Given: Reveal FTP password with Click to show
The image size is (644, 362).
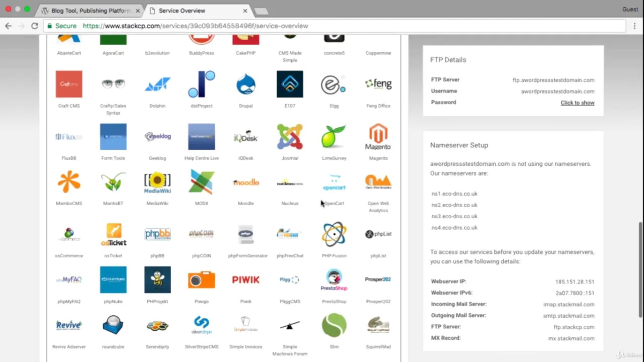Looking at the screenshot, I should click(578, 103).
